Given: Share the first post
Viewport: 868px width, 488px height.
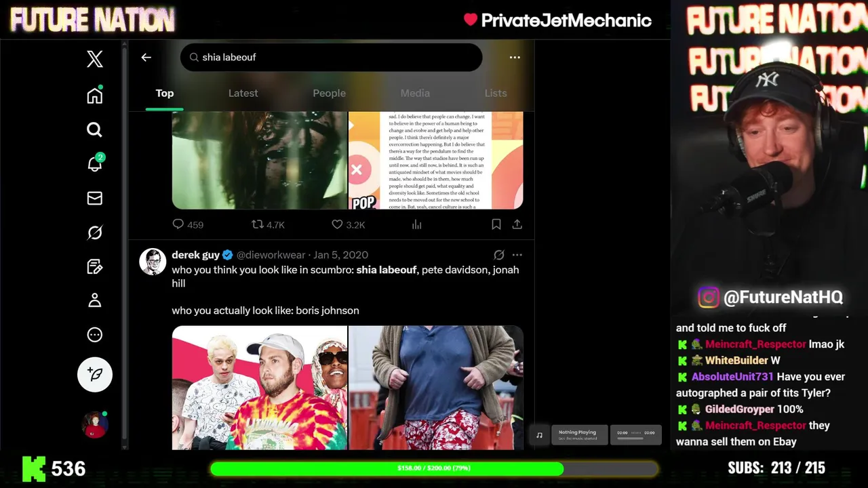Looking at the screenshot, I should [x=517, y=224].
